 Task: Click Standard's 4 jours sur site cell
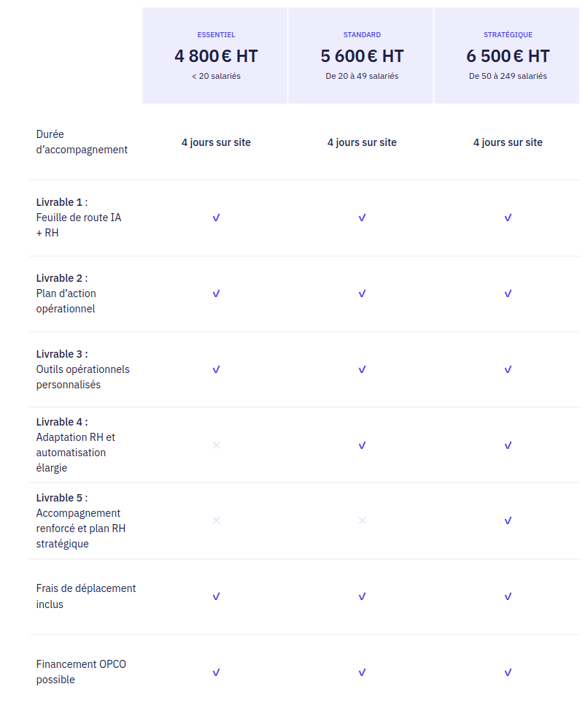click(362, 142)
